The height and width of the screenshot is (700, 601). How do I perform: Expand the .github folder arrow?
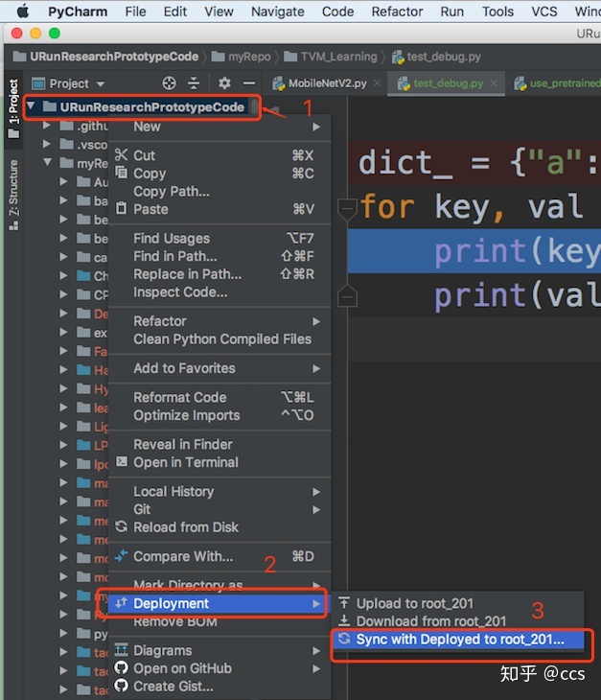tap(46, 126)
